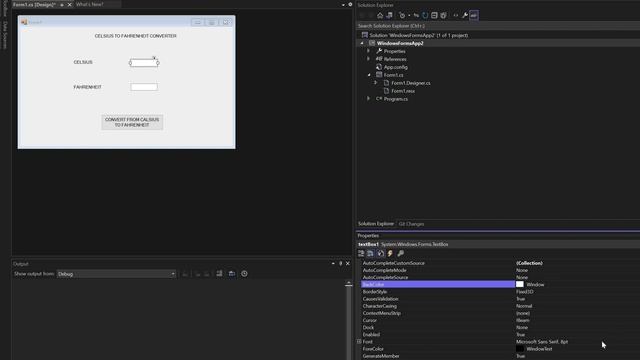Viewport: 640px width, 360px height.
Task: Select the CELSIUS TO FAHRENHEIT CONVERTER title label
Action: tap(136, 36)
